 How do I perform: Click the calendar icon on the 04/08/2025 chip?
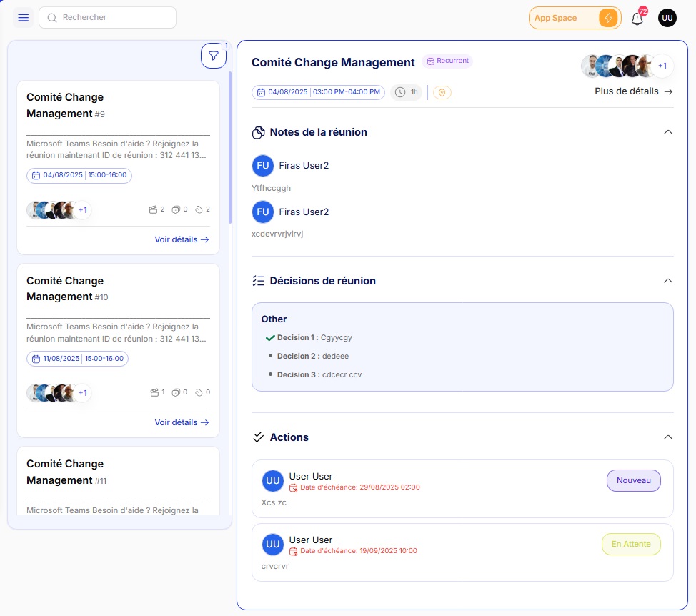[261, 92]
